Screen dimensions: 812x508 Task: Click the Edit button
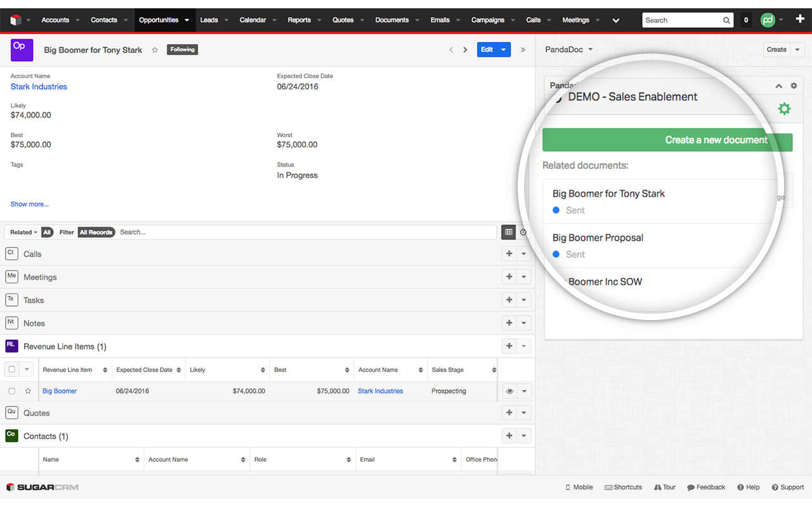(x=487, y=50)
